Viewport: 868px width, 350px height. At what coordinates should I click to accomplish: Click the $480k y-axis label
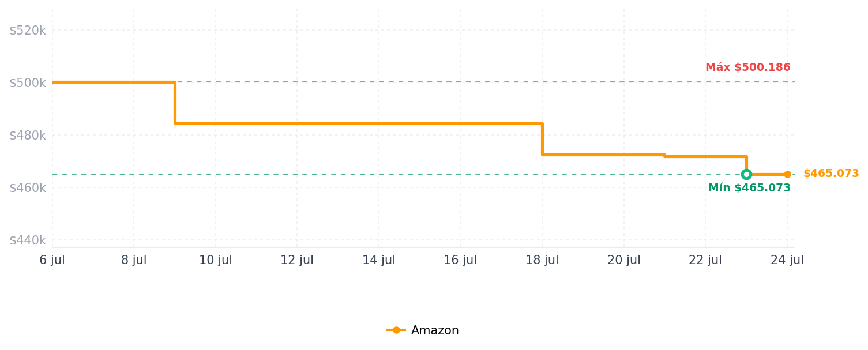28,136
